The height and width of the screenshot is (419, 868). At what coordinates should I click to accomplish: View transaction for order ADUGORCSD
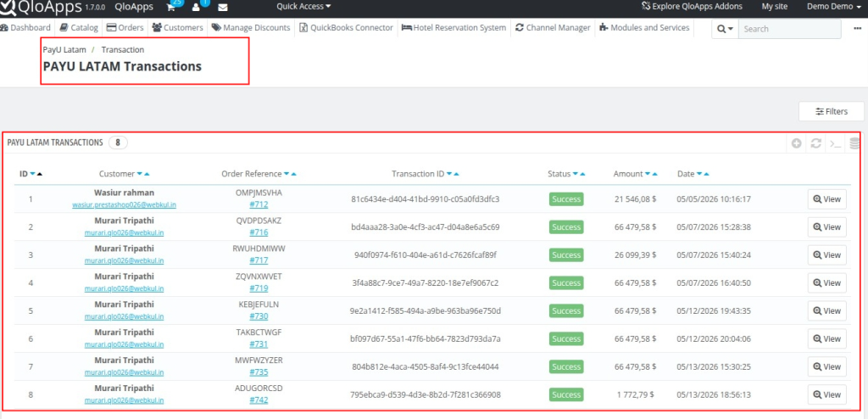click(x=827, y=394)
